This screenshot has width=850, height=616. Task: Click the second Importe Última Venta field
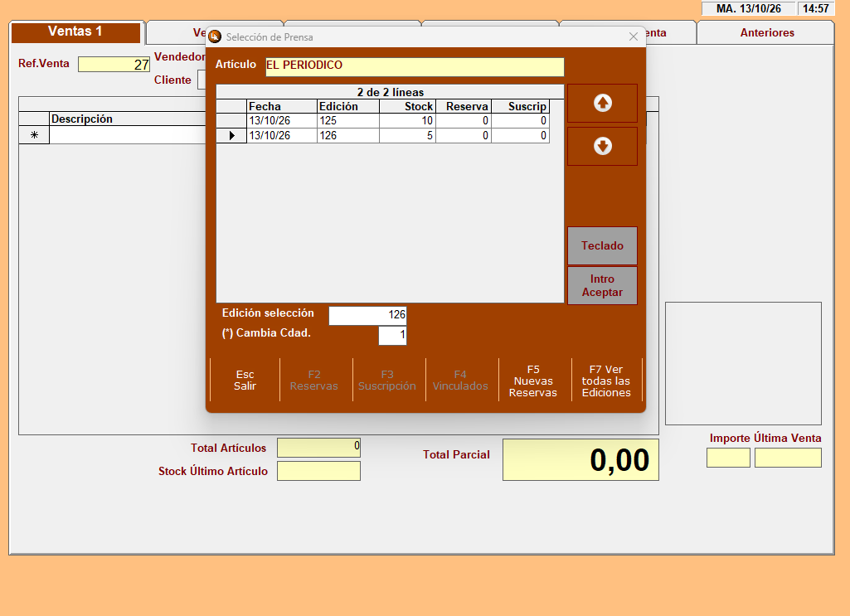[788, 458]
